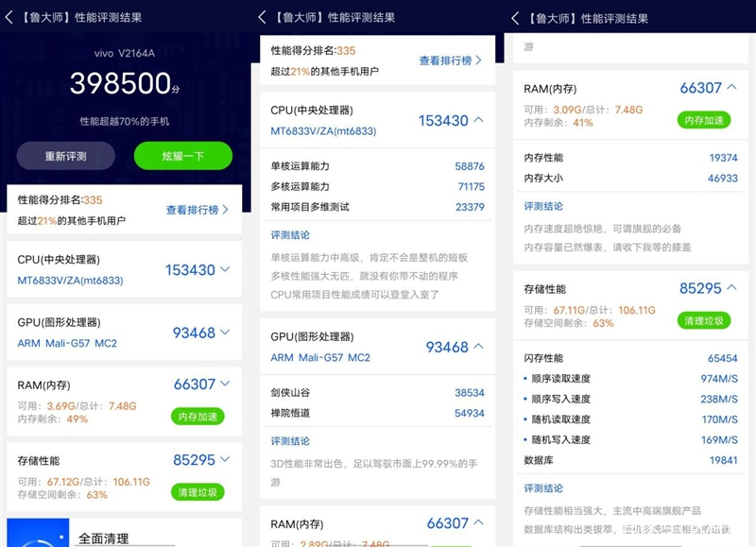Tap 存储空间剩余: 63% on right screen
This screenshot has width=756, height=547.
tap(569, 323)
